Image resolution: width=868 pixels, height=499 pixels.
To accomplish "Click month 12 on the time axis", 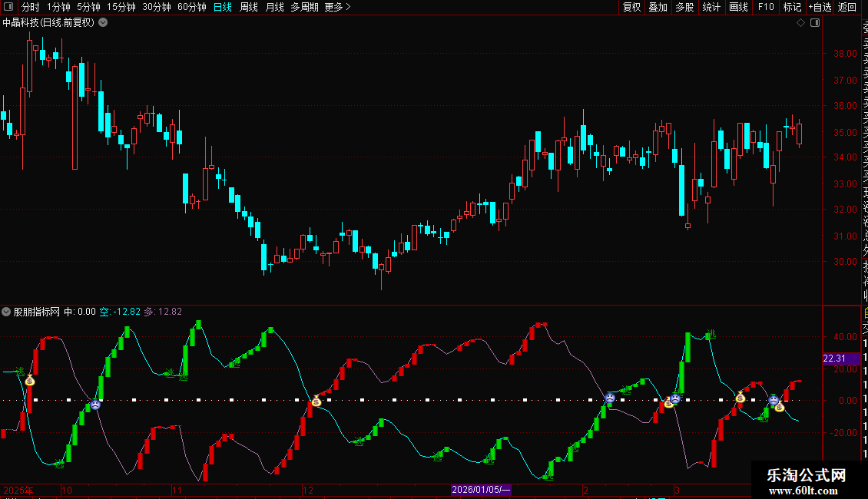I will (308, 490).
